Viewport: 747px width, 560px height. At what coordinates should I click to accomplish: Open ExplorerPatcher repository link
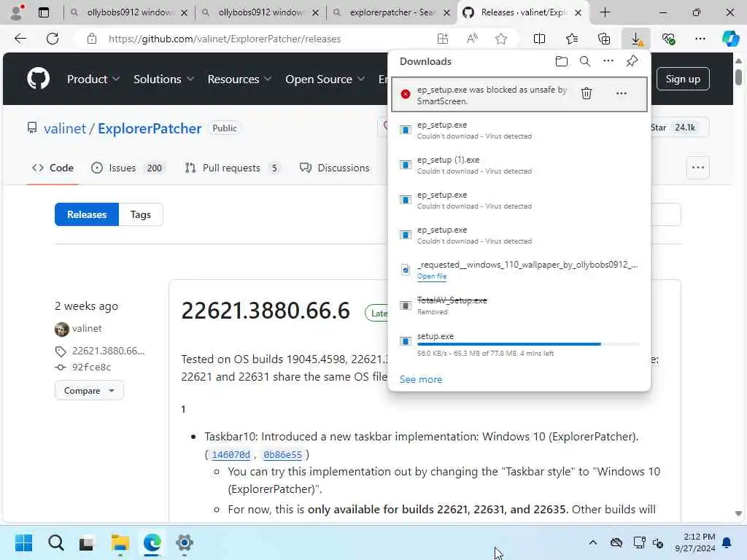[x=150, y=128]
